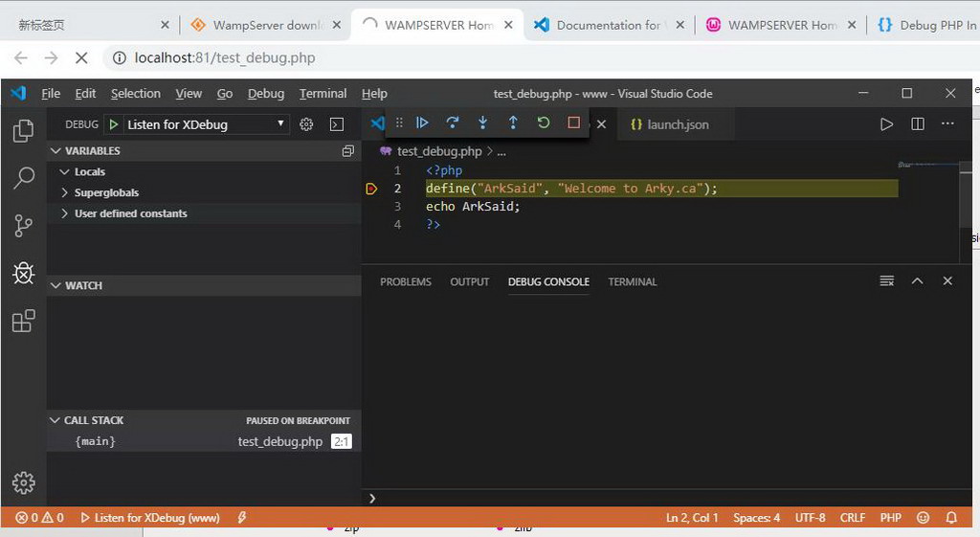
Task: Switch to the OUTPUT panel tab
Action: (469, 282)
